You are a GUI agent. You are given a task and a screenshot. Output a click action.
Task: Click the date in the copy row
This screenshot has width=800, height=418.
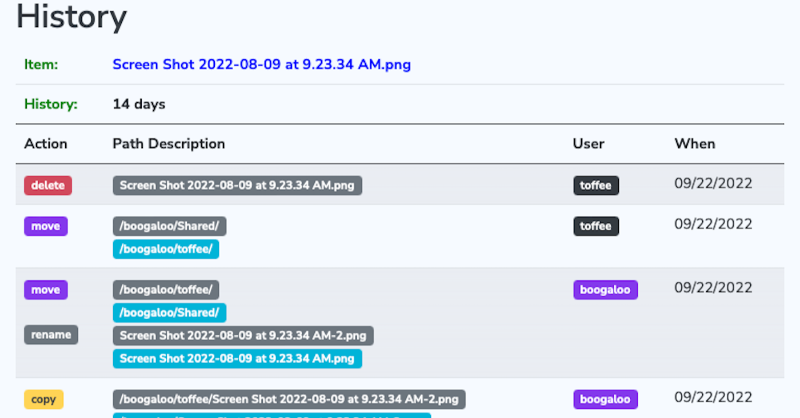713,397
